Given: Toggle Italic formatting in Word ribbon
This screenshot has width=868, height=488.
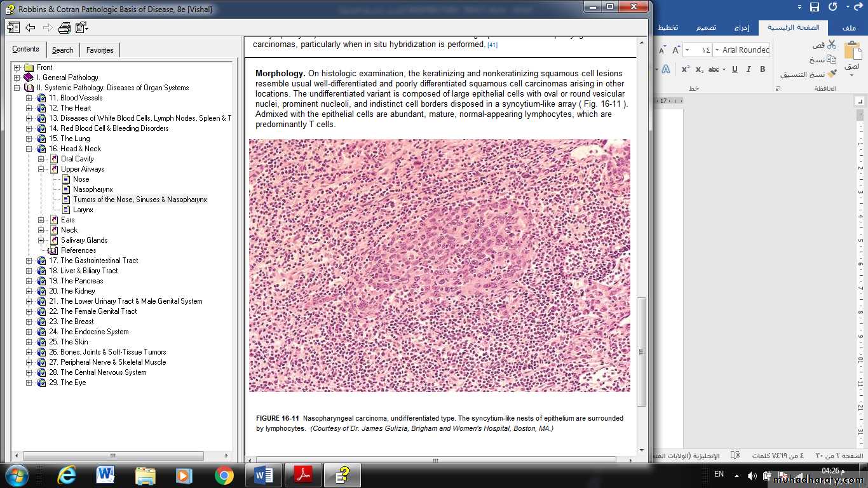Looking at the screenshot, I should click(749, 69).
